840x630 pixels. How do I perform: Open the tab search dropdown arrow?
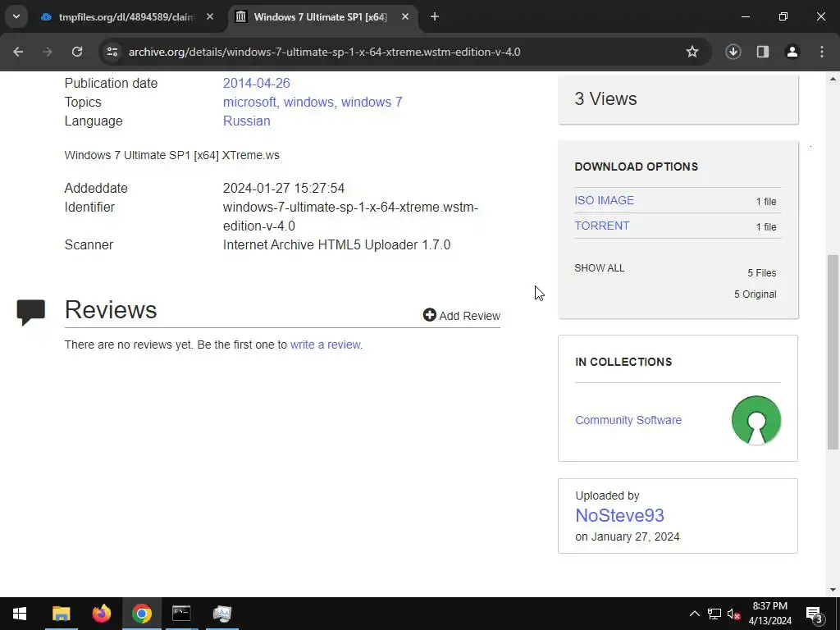tap(16, 16)
